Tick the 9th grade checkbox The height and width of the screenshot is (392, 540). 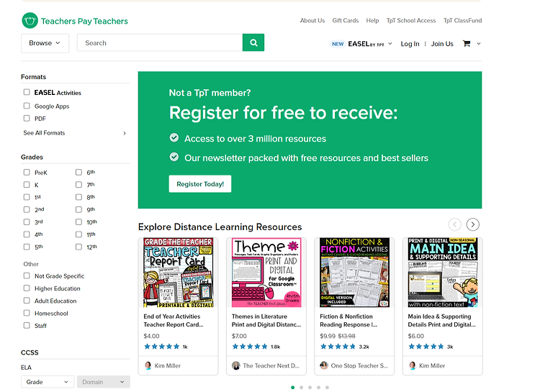tap(79, 209)
